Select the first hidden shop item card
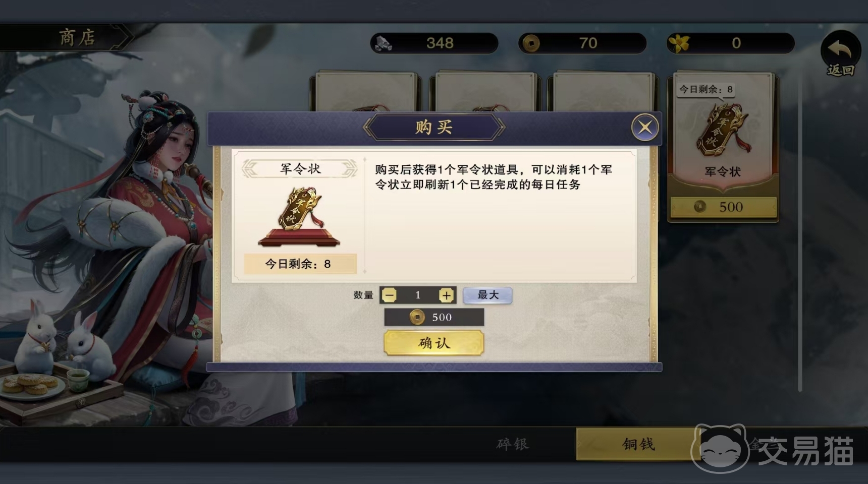Image resolution: width=868 pixels, height=484 pixels. point(364,92)
